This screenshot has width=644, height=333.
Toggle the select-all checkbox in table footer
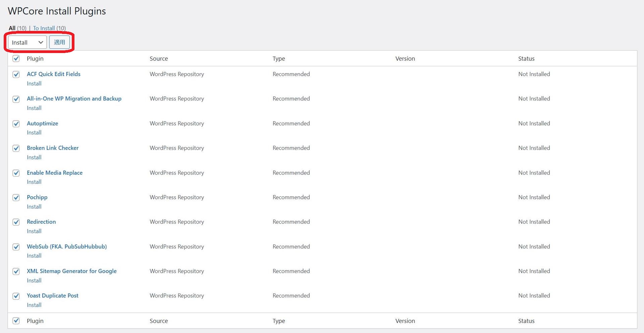click(x=16, y=321)
